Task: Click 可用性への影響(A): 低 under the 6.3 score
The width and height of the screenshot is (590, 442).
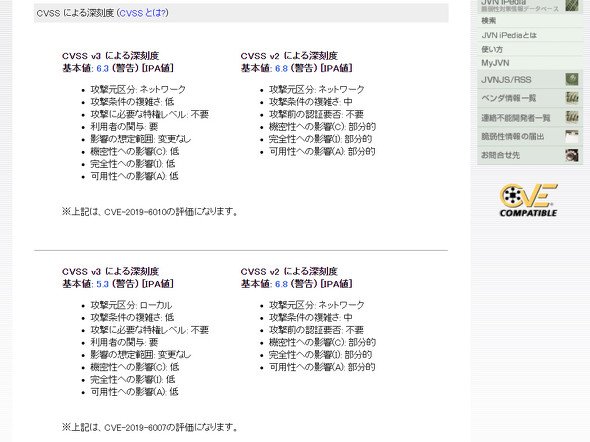Action: pyautogui.click(x=134, y=176)
